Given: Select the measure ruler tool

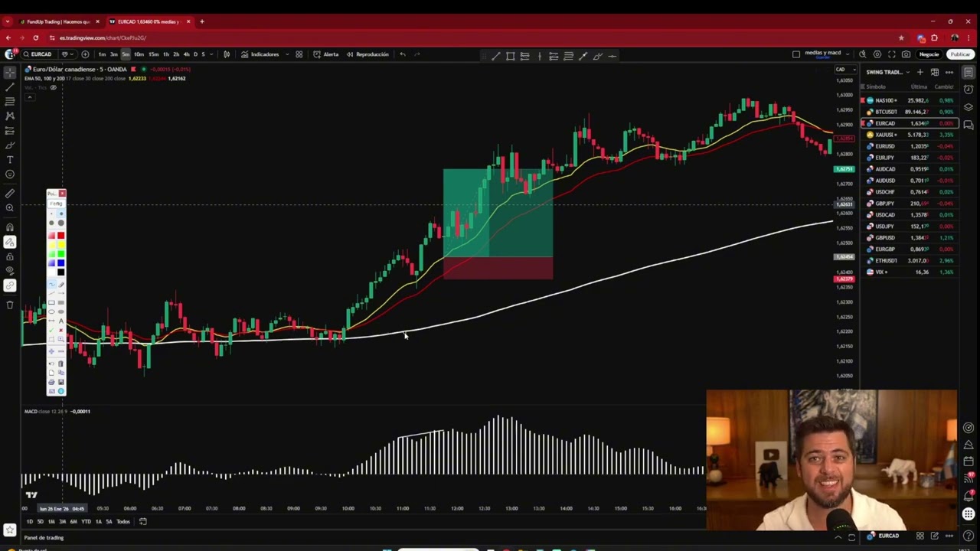Looking at the screenshot, I should tap(10, 194).
